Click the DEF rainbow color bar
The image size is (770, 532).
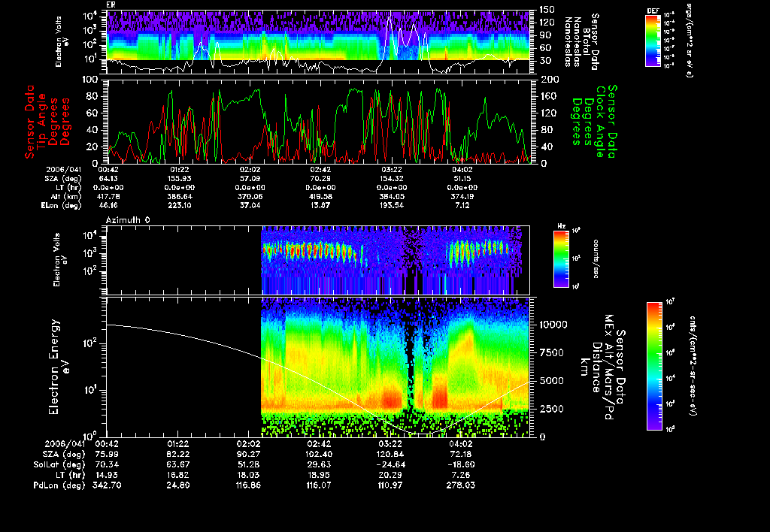pos(653,41)
